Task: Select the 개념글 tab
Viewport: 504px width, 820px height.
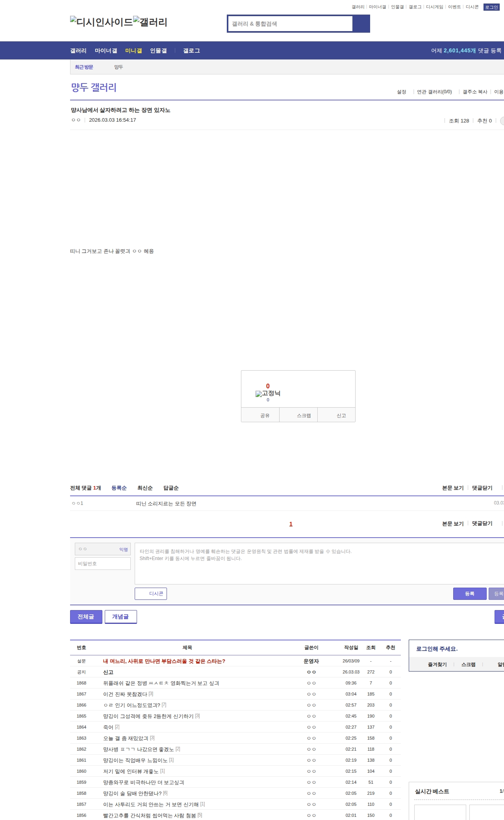Action: pos(120,617)
